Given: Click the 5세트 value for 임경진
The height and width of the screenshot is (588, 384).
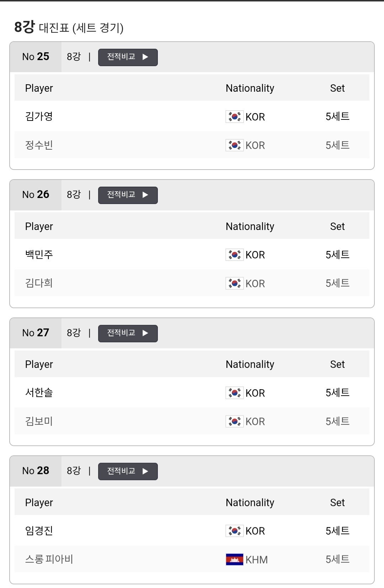Looking at the screenshot, I should pos(337,531).
